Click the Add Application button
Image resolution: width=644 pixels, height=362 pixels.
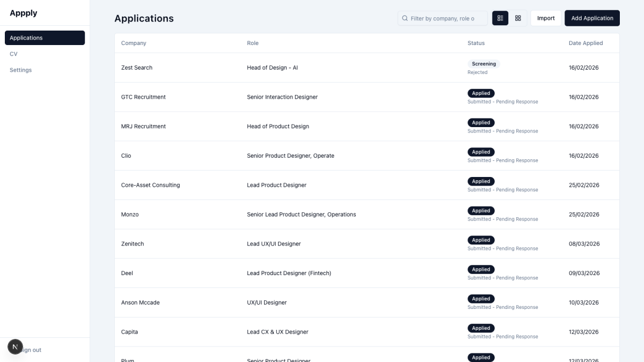(592, 18)
